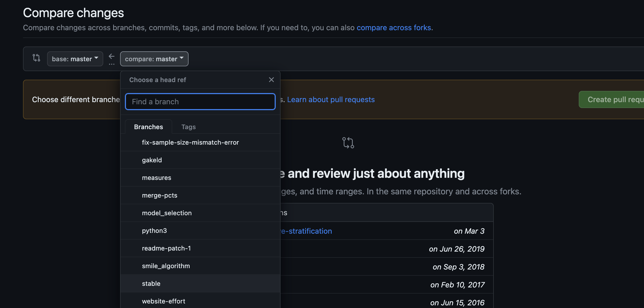Open the compare across forks link
The height and width of the screenshot is (308, 644).
click(x=394, y=28)
